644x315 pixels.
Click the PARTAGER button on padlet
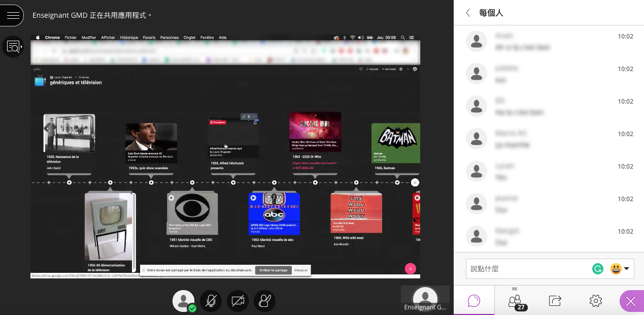[390, 69]
